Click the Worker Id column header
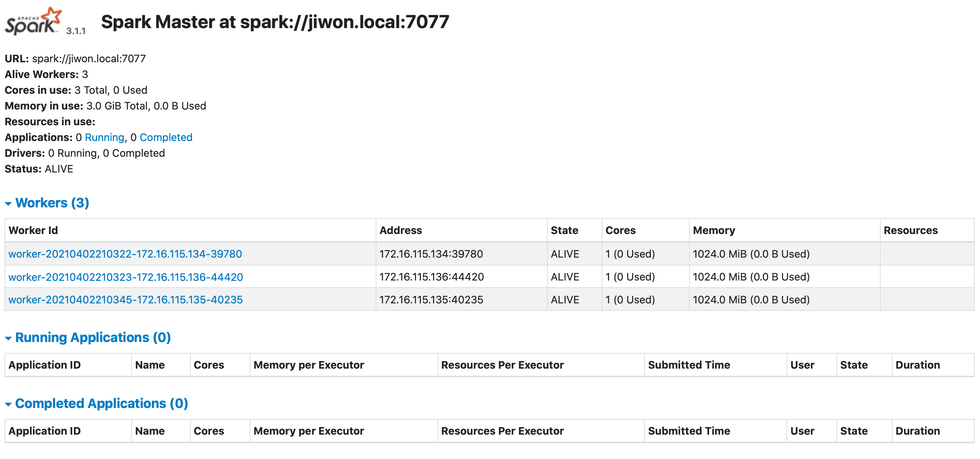The width and height of the screenshot is (980, 459). tap(33, 230)
